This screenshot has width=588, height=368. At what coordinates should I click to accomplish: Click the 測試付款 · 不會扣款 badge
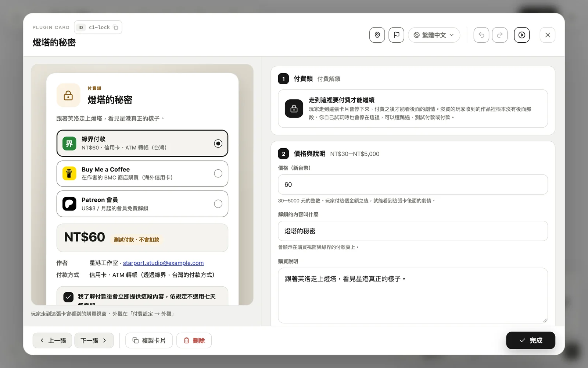tap(136, 240)
